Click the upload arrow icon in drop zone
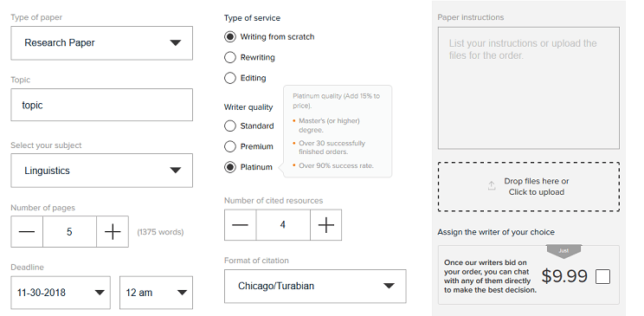Screen dimensions: 644x316 [x=492, y=186]
